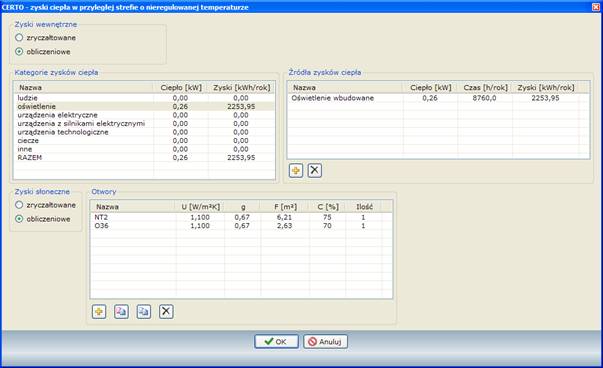Viewport: 603px width, 368px height.
Task: Click the blue copy icon under Otwory table
Action: coord(144,311)
